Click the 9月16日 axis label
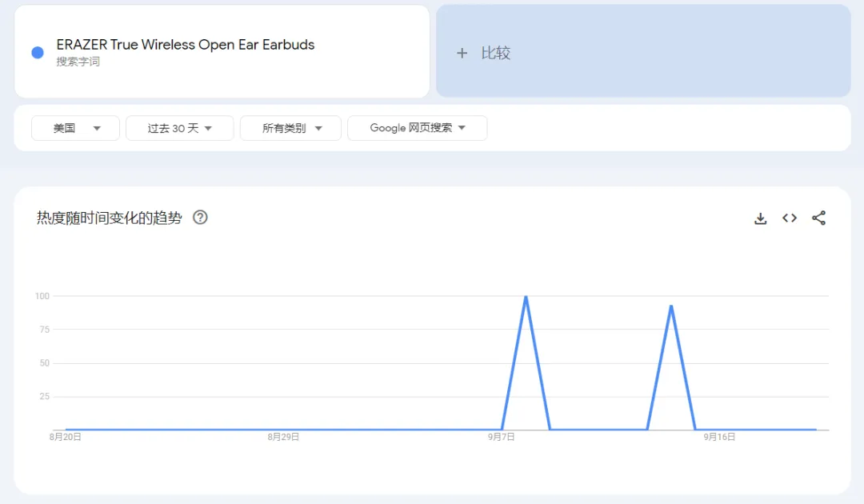 point(719,437)
